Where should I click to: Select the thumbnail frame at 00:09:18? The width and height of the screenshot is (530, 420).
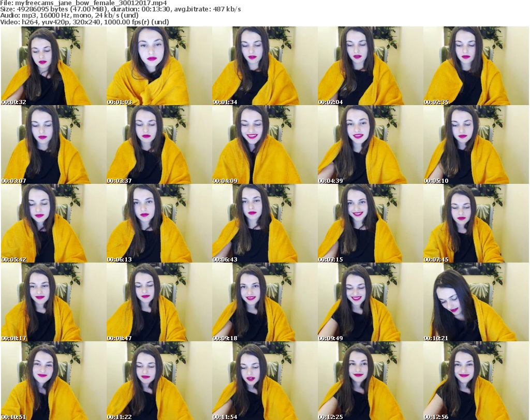tap(264, 302)
